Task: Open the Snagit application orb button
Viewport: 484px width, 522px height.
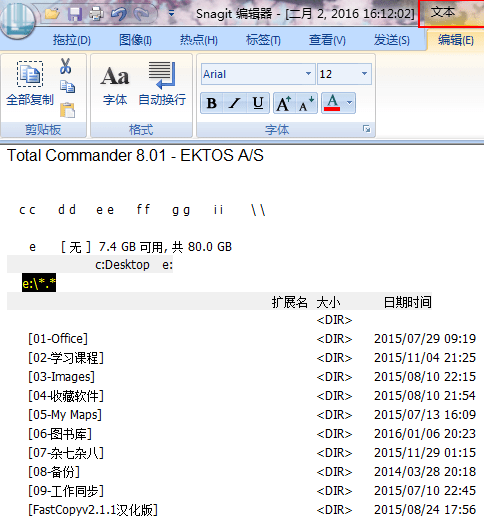Action: pos(17,20)
